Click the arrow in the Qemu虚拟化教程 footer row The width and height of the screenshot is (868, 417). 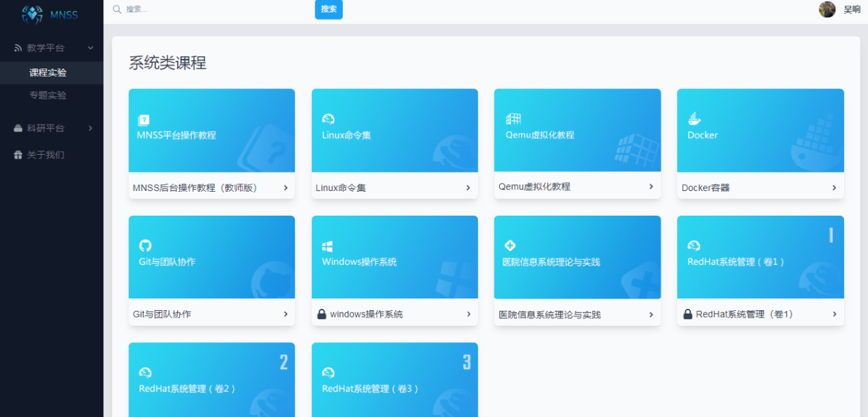pos(651,186)
